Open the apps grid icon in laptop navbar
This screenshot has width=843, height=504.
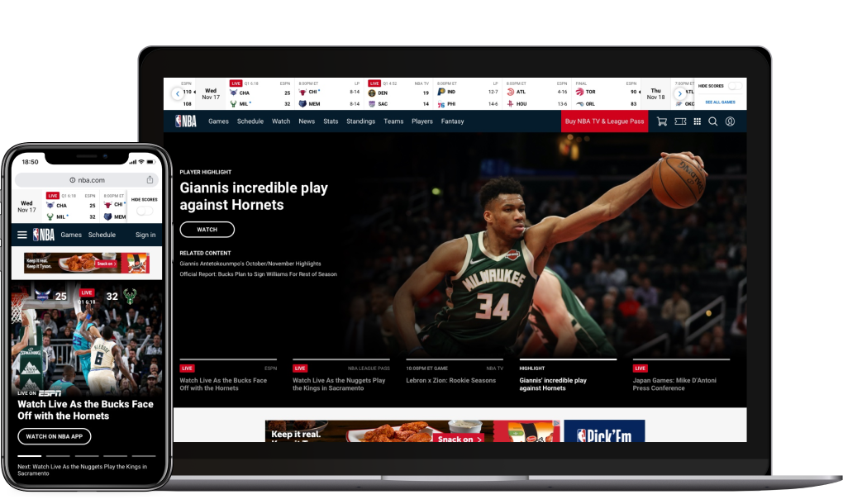pyautogui.click(x=698, y=121)
